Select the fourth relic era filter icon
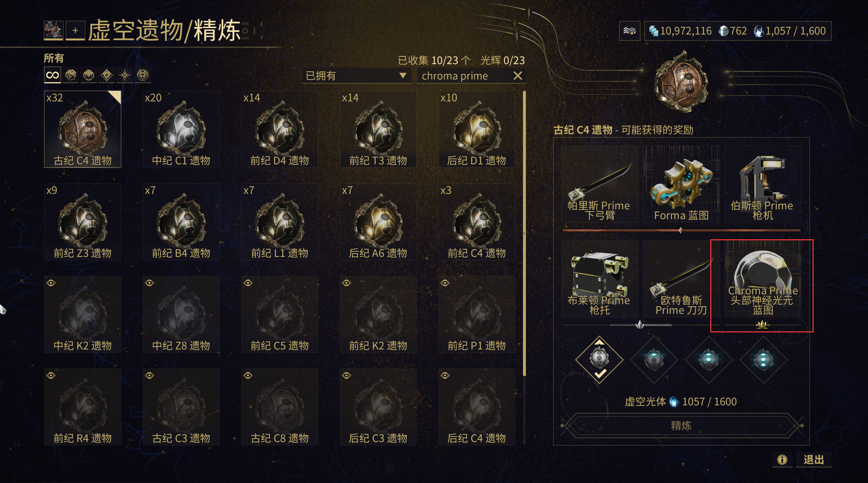 click(x=125, y=75)
